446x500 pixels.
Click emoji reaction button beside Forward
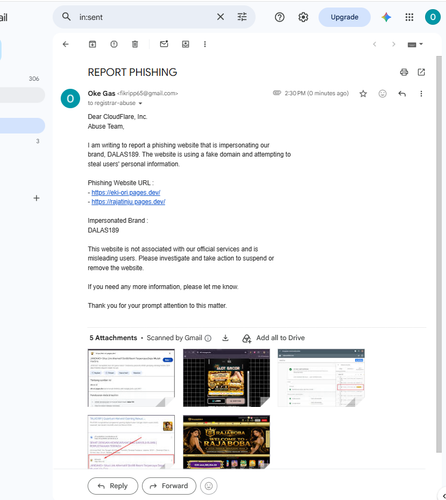pyautogui.click(x=209, y=486)
